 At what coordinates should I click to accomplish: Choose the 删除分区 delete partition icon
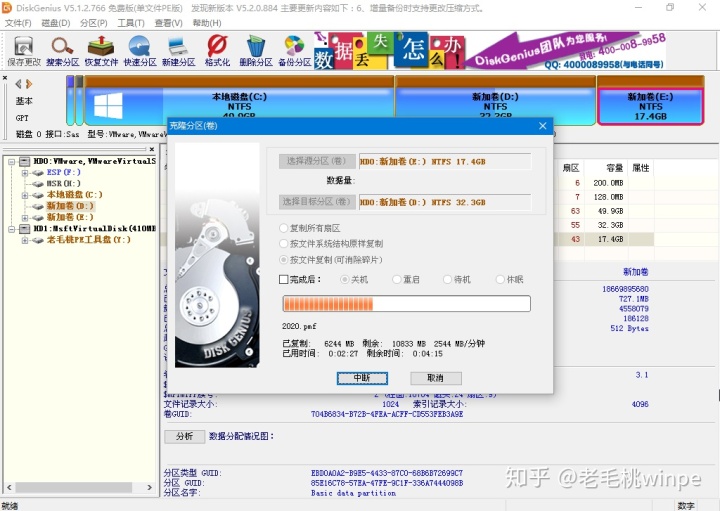click(x=256, y=51)
